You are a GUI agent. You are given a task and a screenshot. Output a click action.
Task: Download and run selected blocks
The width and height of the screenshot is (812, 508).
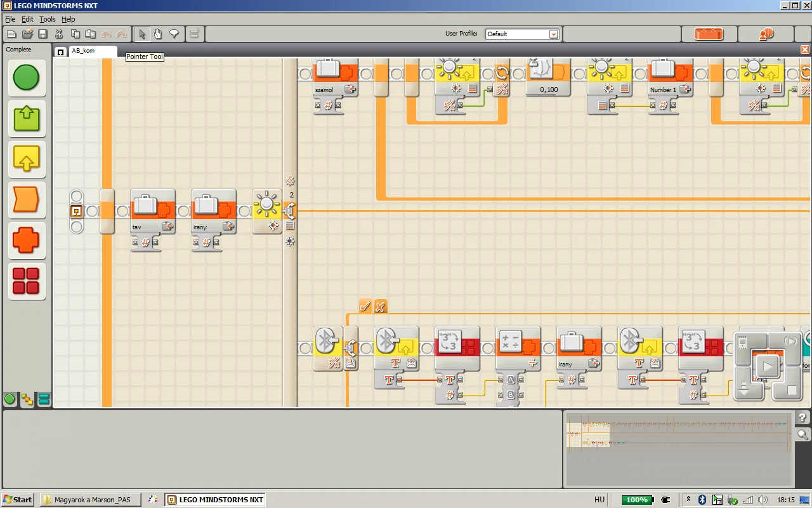[790, 342]
